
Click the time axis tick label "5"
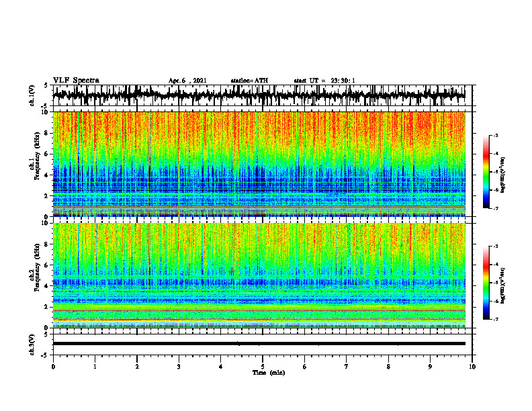[x=263, y=367]
